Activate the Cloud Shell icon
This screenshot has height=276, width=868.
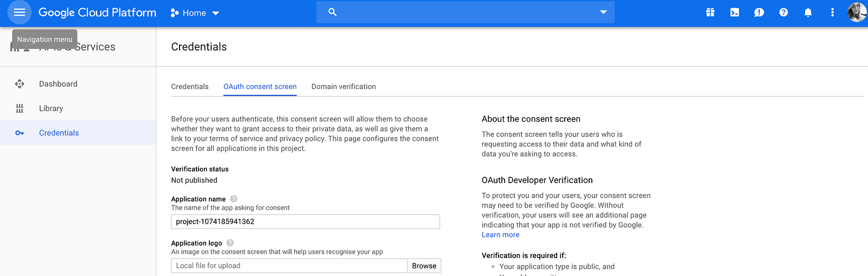735,12
